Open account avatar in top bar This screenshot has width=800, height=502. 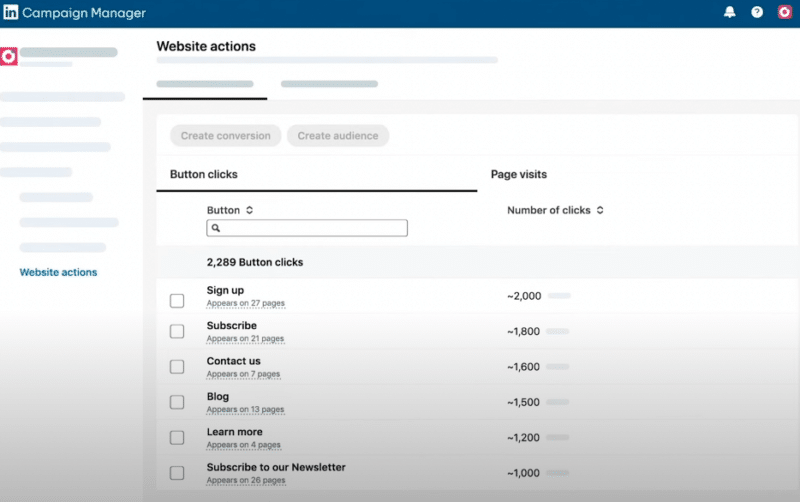point(784,12)
